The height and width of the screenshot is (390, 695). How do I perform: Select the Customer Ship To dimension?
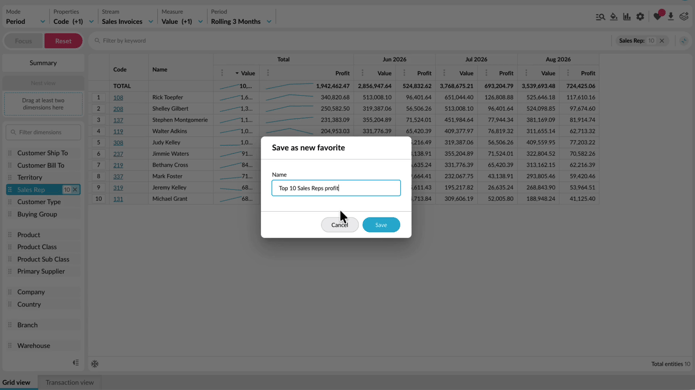tap(43, 153)
